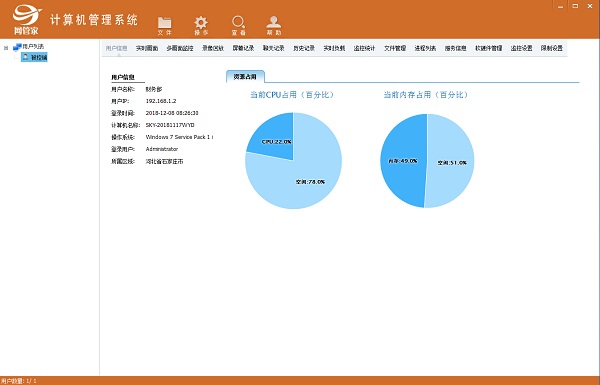Image resolution: width=600 pixels, height=385 pixels.
Task: Switch to the 实时画面 tab
Action: 147,48
